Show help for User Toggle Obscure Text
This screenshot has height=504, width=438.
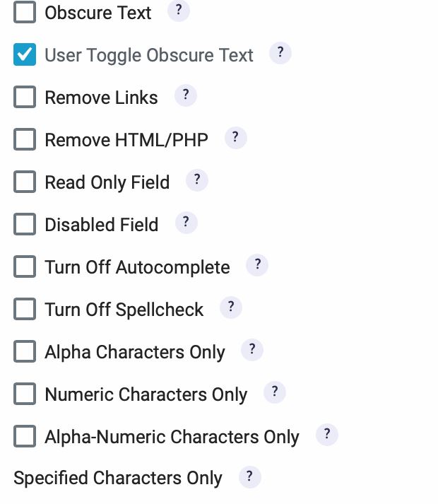click(x=280, y=53)
